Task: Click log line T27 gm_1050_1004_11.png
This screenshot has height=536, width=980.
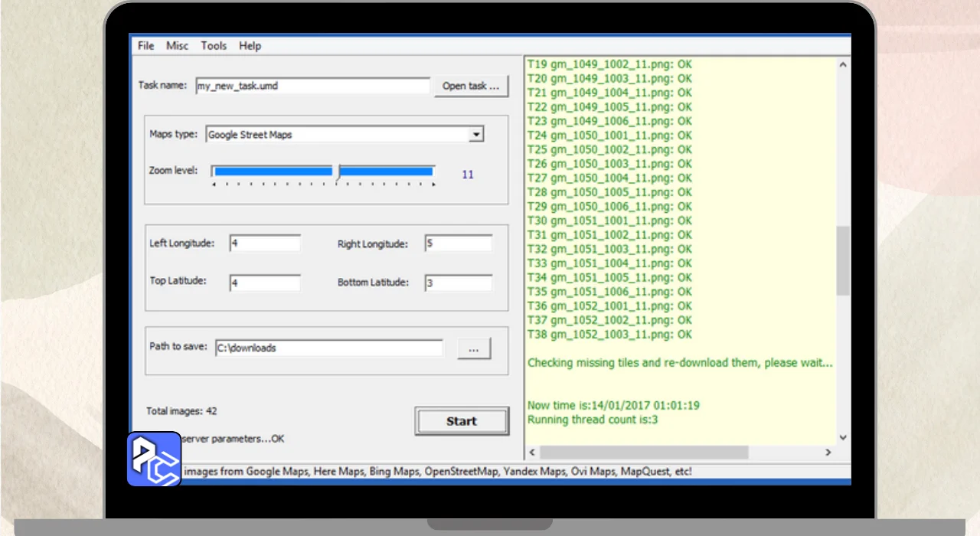Action: [x=609, y=178]
